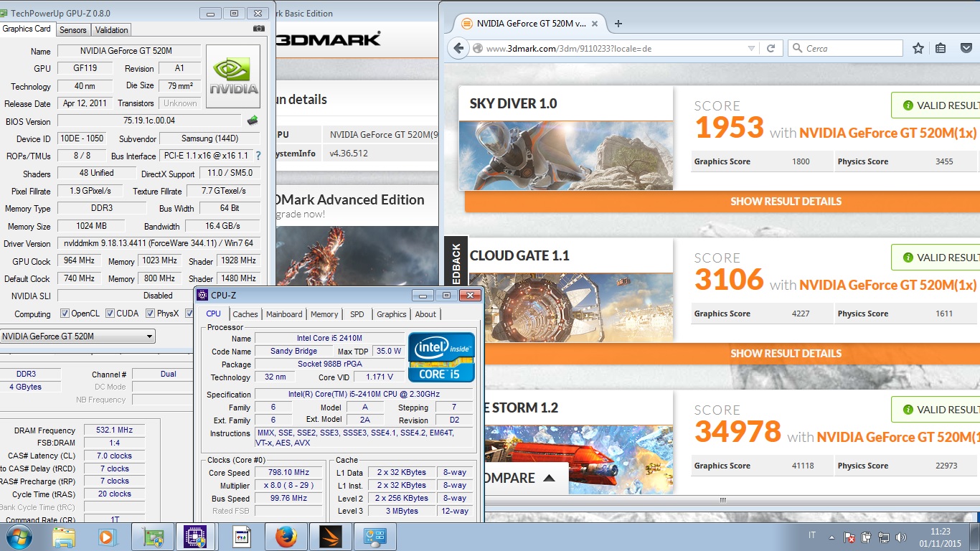Screen dimensions: 980x551
Task: Click the globe site identity icon
Action: [478, 49]
